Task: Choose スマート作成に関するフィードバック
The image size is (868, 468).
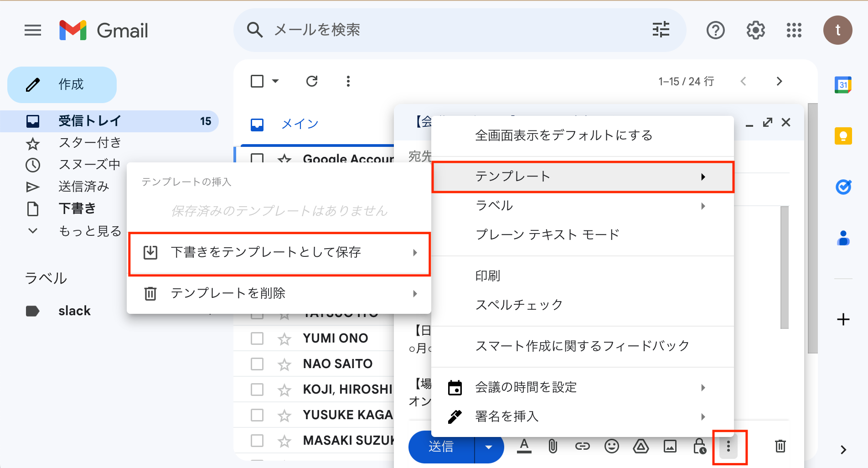Action: pyautogui.click(x=582, y=346)
